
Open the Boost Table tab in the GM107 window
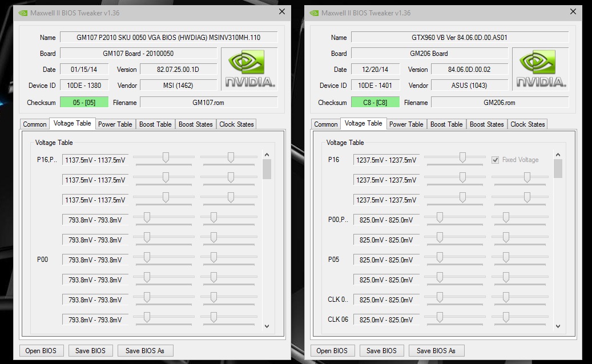(155, 124)
